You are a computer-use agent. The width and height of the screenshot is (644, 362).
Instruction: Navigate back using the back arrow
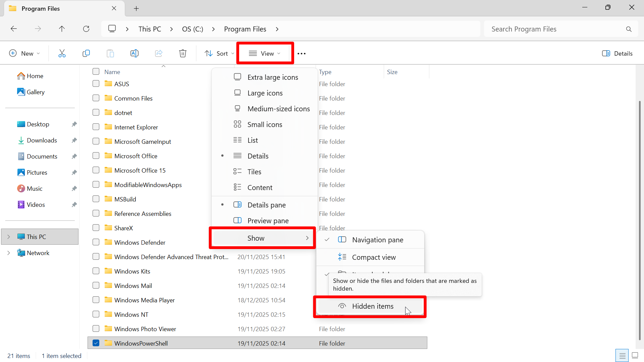pyautogui.click(x=14, y=29)
